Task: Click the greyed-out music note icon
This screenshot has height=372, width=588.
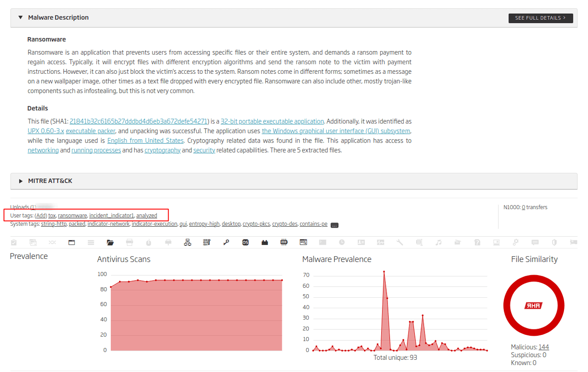Action: pyautogui.click(x=438, y=243)
